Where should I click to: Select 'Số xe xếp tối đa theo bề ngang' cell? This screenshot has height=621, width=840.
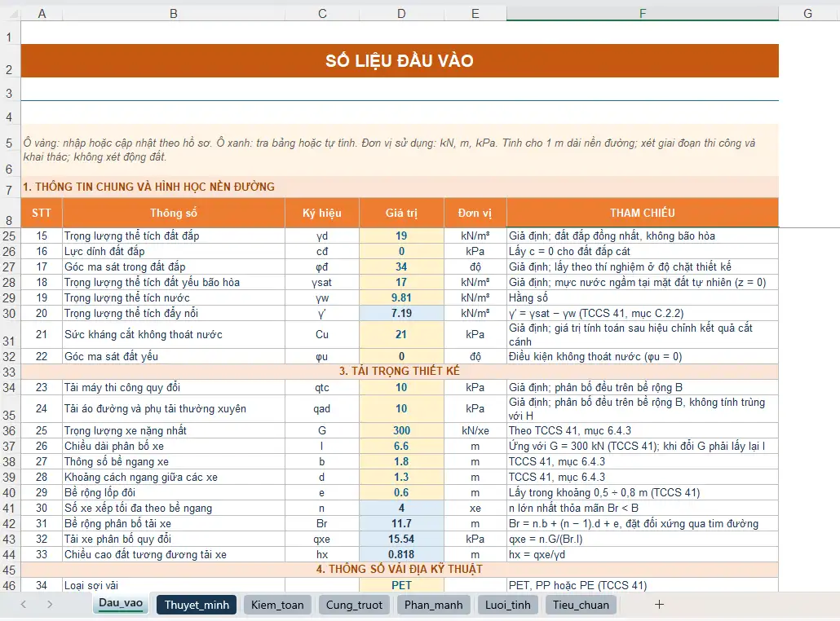tap(174, 509)
